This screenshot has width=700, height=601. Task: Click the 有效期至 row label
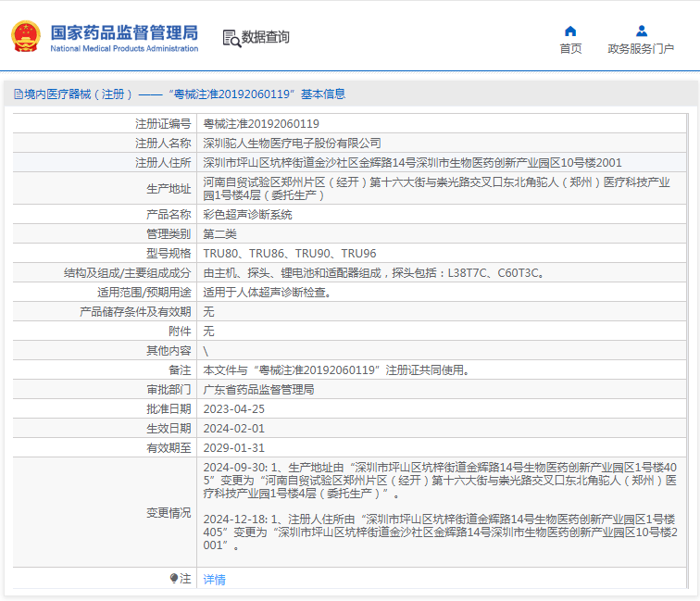click(x=169, y=448)
